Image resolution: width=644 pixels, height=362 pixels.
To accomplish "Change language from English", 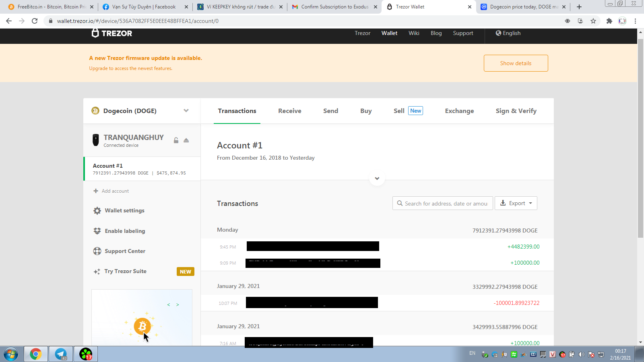I will tap(508, 33).
